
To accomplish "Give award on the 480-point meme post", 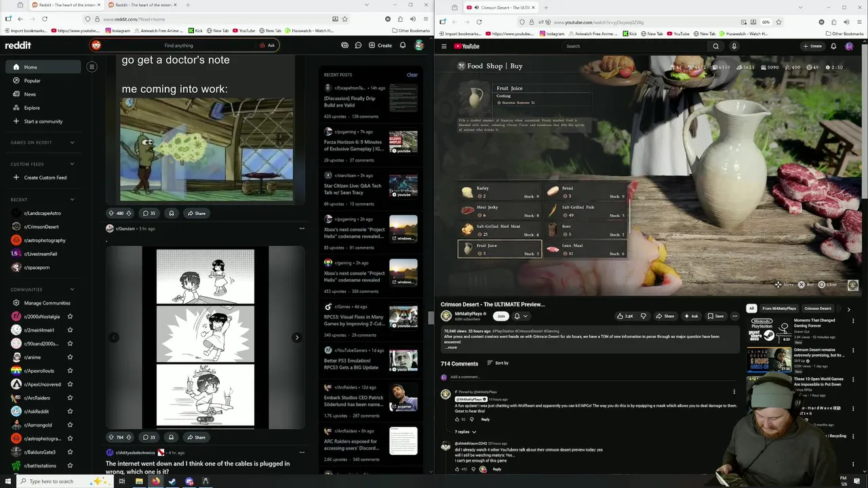I will pyautogui.click(x=172, y=213).
